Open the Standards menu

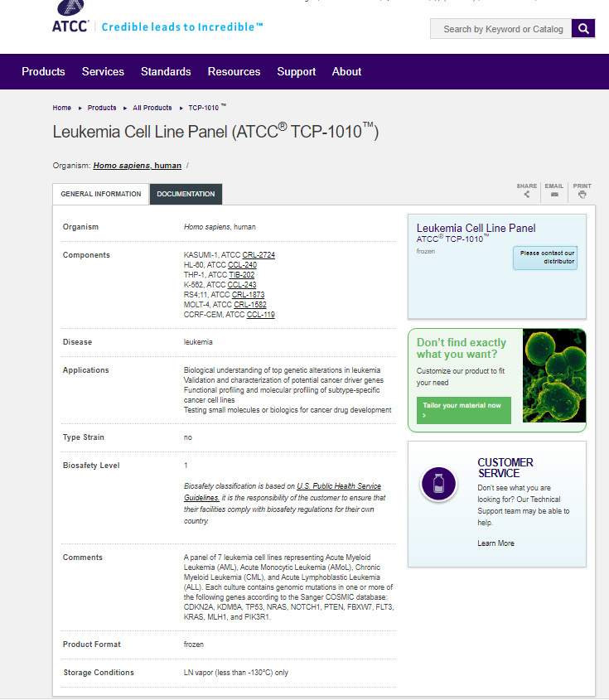tap(166, 71)
